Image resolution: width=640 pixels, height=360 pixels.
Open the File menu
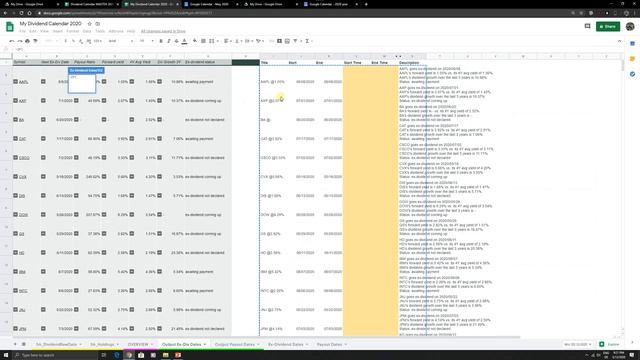click(x=22, y=31)
